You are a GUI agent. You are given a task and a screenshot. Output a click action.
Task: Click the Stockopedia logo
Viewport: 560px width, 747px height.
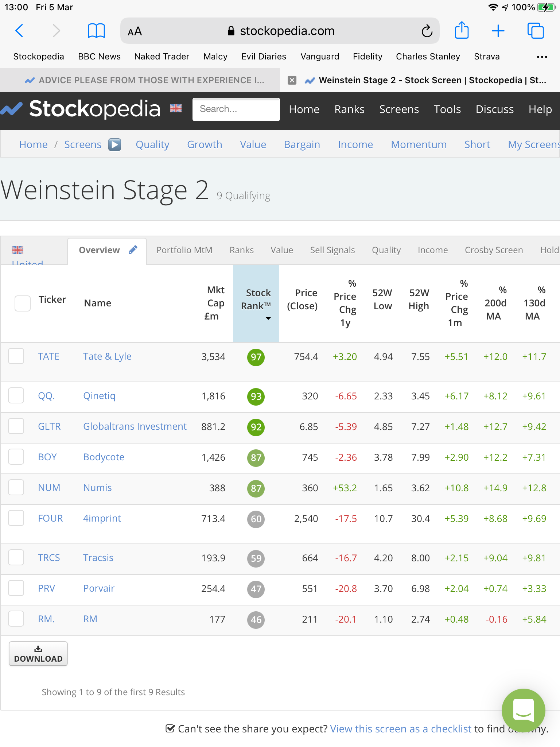80,109
